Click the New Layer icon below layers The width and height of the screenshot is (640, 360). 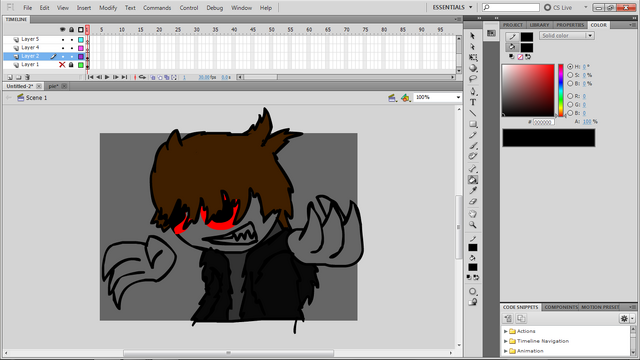pos(10,77)
